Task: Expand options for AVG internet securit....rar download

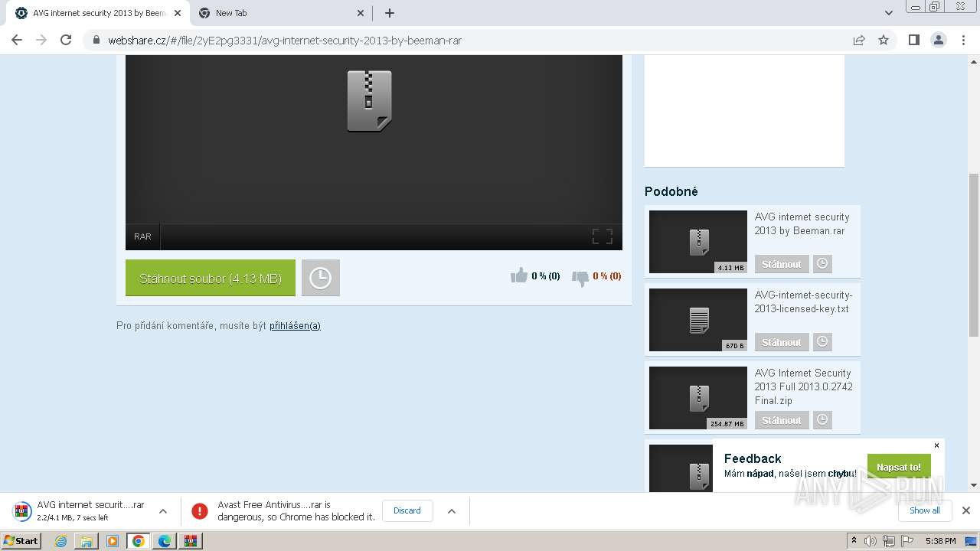Action: [162, 511]
